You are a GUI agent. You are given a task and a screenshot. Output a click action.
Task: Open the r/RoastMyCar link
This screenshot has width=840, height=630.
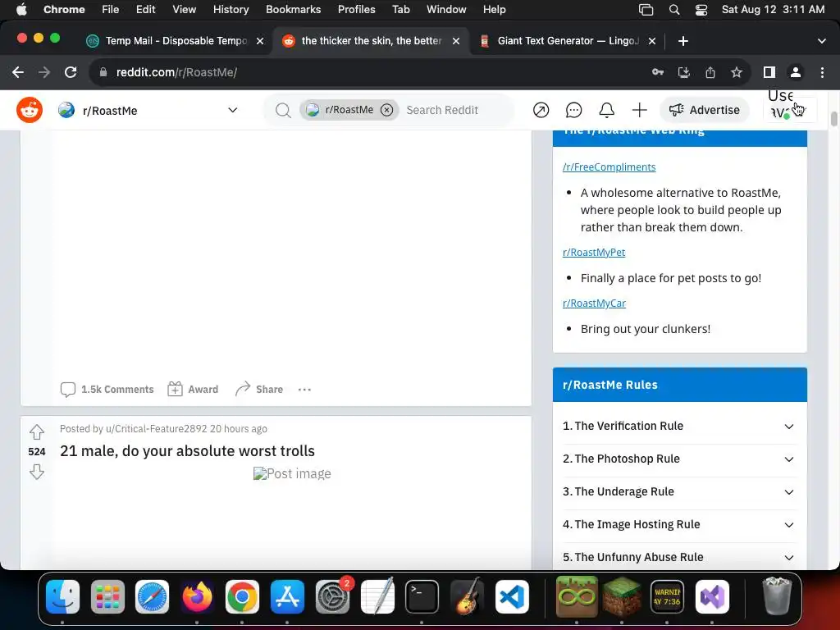(594, 304)
